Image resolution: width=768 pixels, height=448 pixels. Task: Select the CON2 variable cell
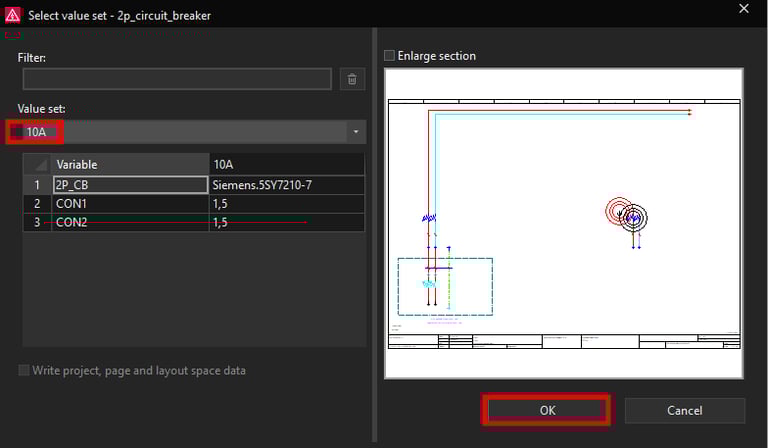[130, 222]
